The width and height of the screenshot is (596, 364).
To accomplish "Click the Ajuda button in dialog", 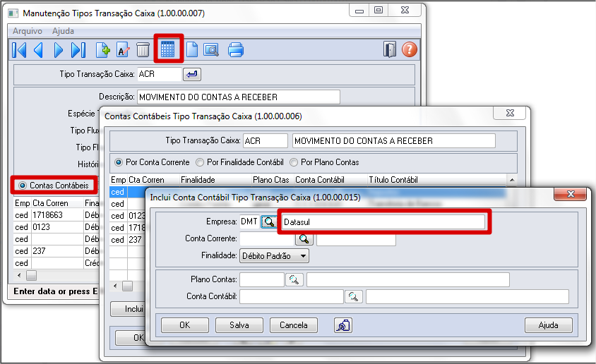I will pyautogui.click(x=548, y=325).
